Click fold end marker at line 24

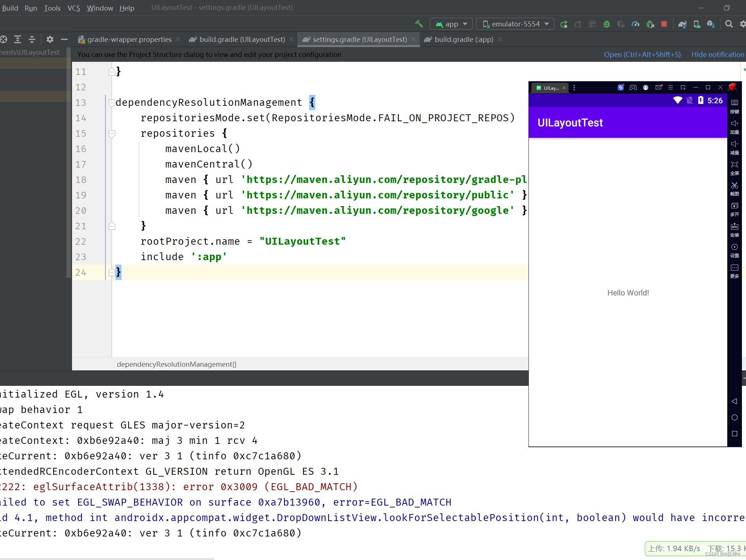[112, 272]
